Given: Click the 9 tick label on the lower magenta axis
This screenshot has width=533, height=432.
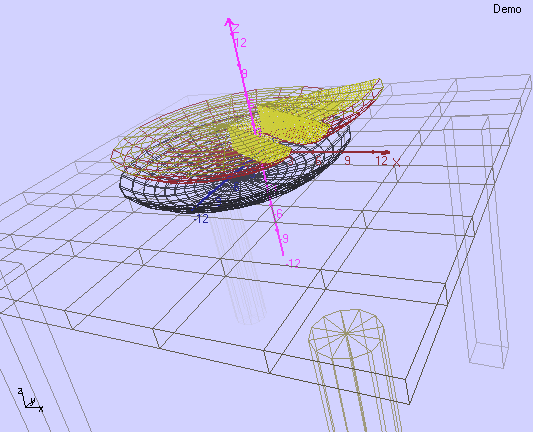Looking at the screenshot, I should tap(286, 239).
